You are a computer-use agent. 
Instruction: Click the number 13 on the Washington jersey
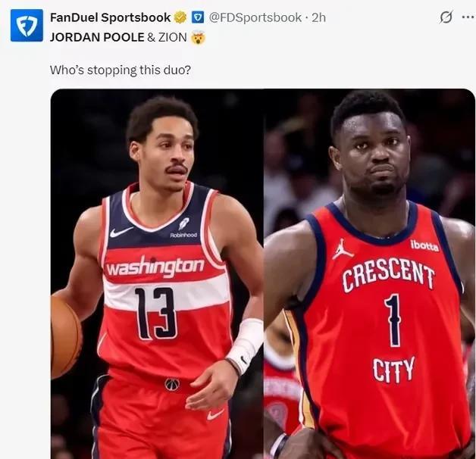pyautogui.click(x=155, y=314)
